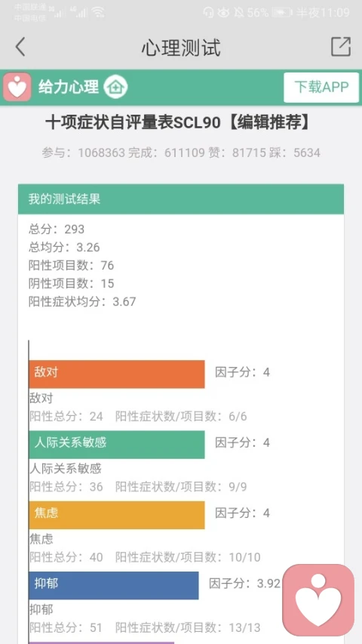
Task: Click the 下载APP button
Action: click(x=321, y=87)
